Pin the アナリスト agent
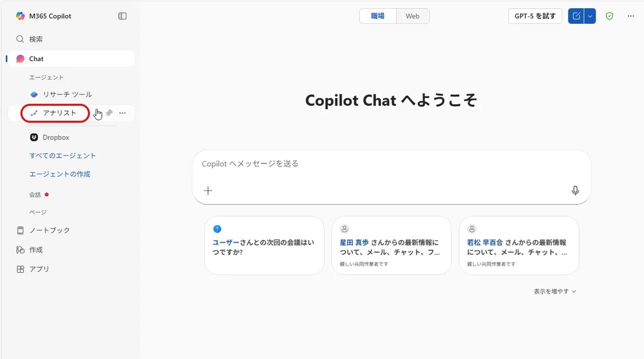The width and height of the screenshot is (644, 359). coord(109,113)
